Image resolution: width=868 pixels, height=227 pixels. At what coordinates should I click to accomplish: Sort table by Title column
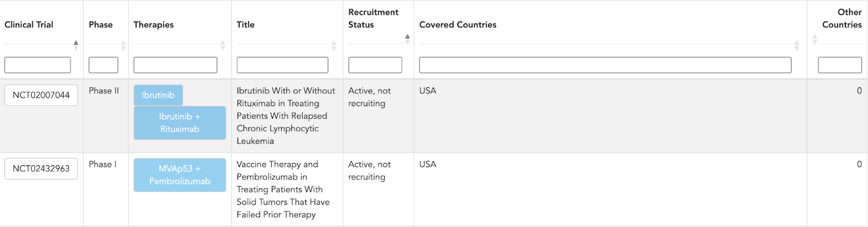(x=334, y=45)
